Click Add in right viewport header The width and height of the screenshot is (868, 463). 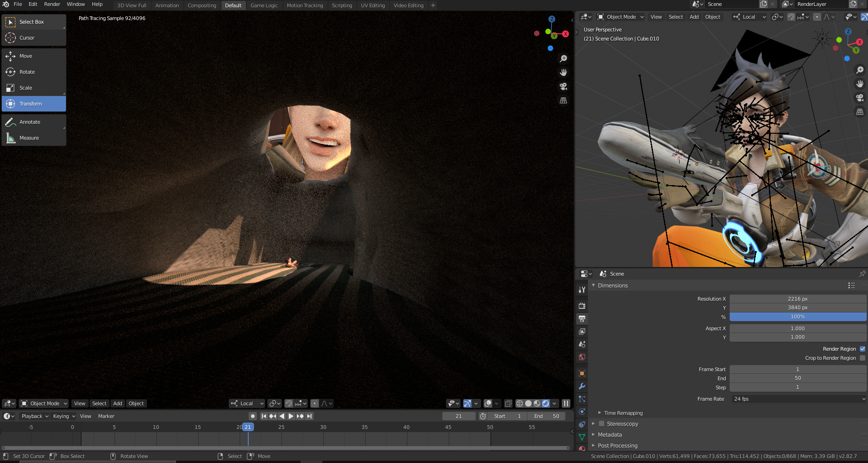694,17
